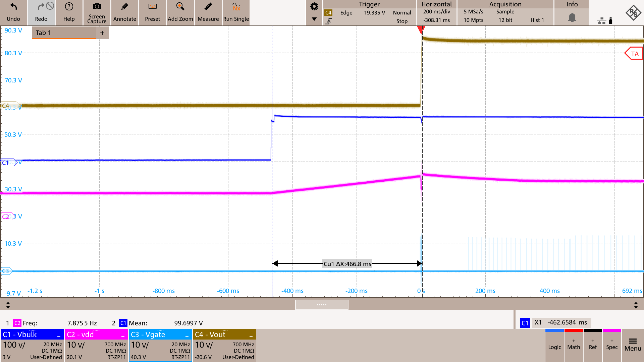This screenshot has height=362, width=644.
Task: Select the C2 vdd magenta channel badge
Action: 96,334
